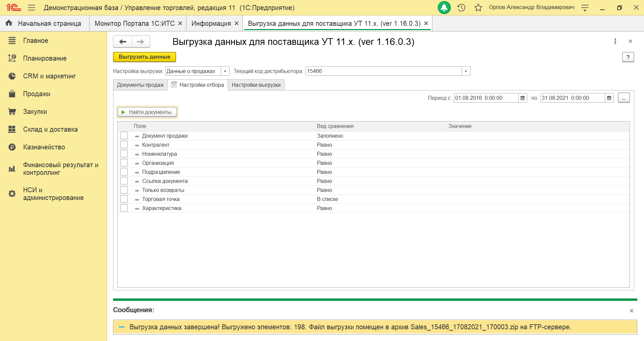Open help with question mark button

click(628, 57)
